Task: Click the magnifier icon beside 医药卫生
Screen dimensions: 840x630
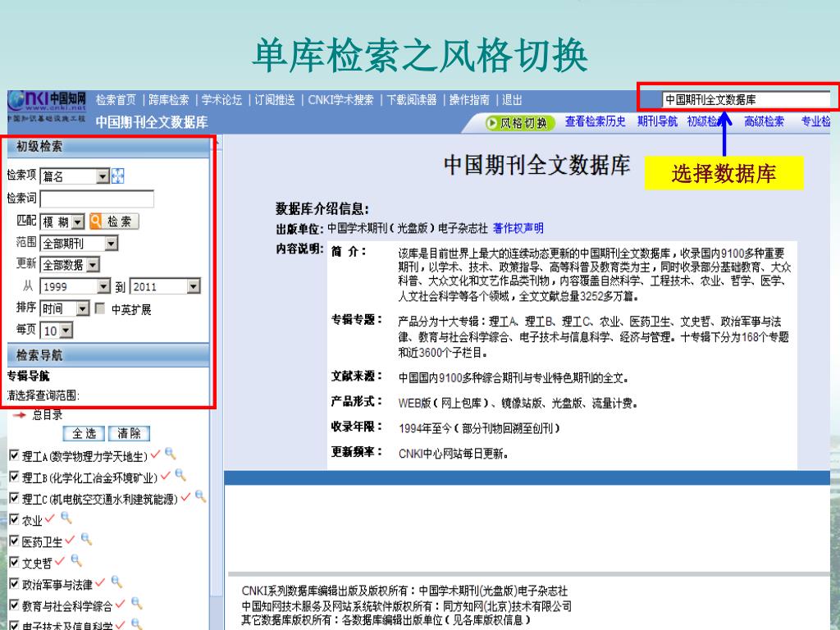Action: pyautogui.click(x=86, y=540)
